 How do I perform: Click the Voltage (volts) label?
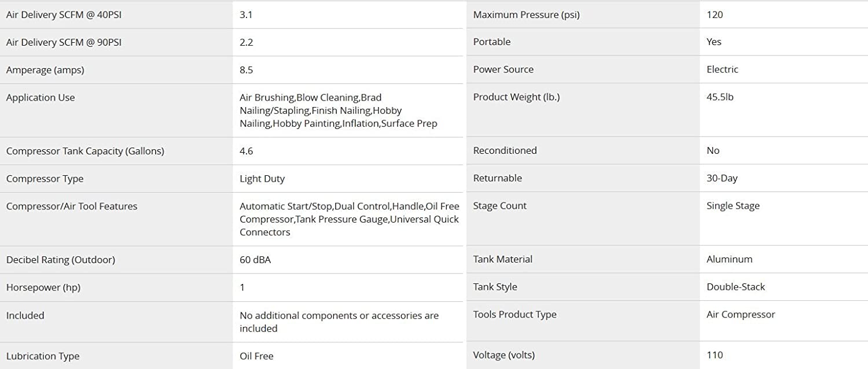pyautogui.click(x=503, y=355)
